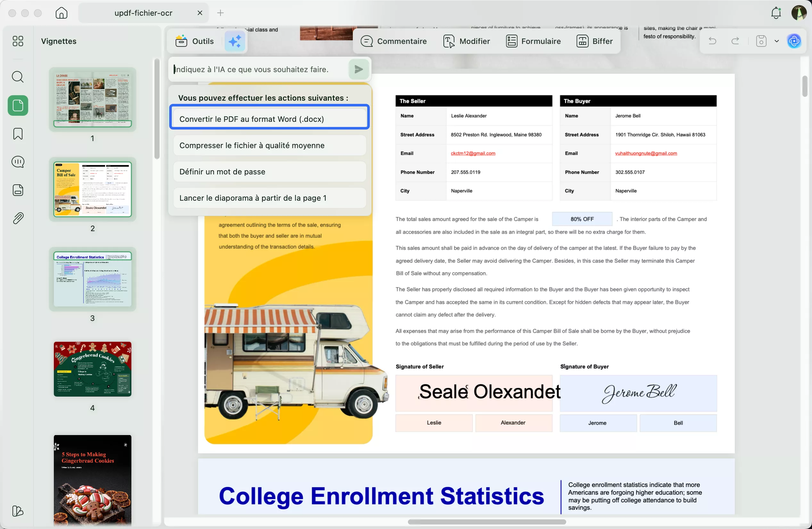Click the AI sparkle assistant icon
812x529 pixels.
235,41
